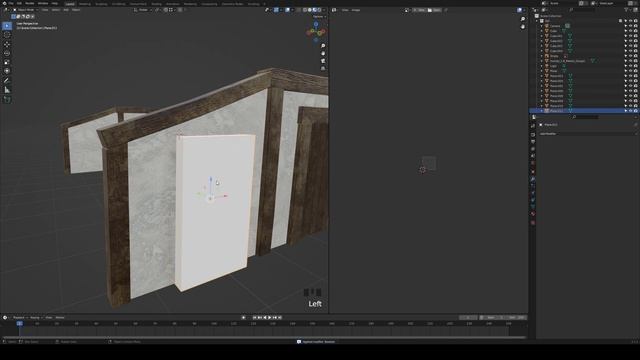Open the Edit menu
Image resolution: width=640 pixels, height=360 pixels.
tap(19, 3)
